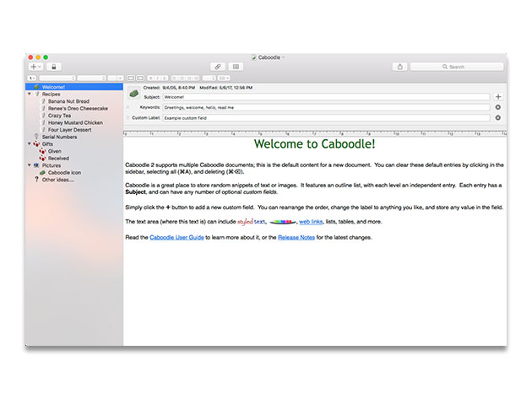
Task: Click into the Keywords field
Action: point(327,107)
